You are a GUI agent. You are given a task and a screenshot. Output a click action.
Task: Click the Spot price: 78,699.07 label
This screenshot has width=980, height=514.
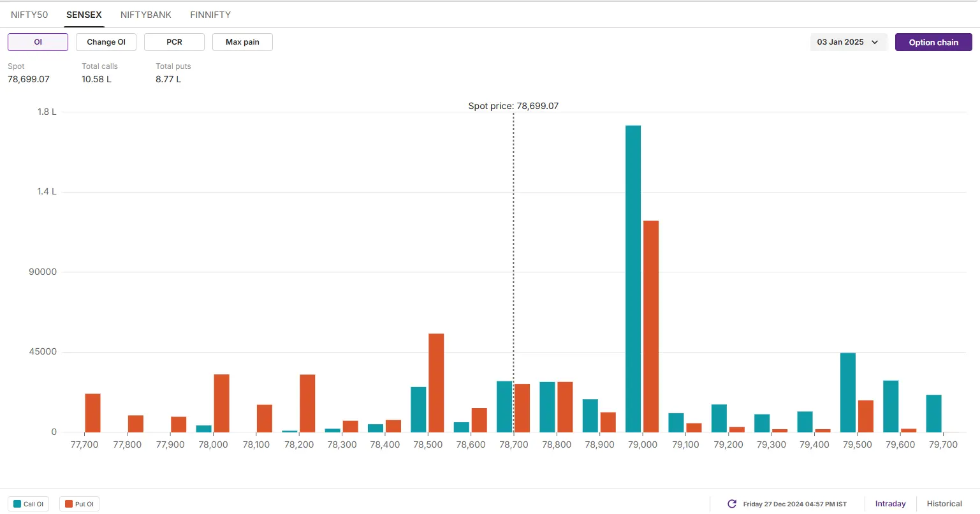(x=513, y=106)
